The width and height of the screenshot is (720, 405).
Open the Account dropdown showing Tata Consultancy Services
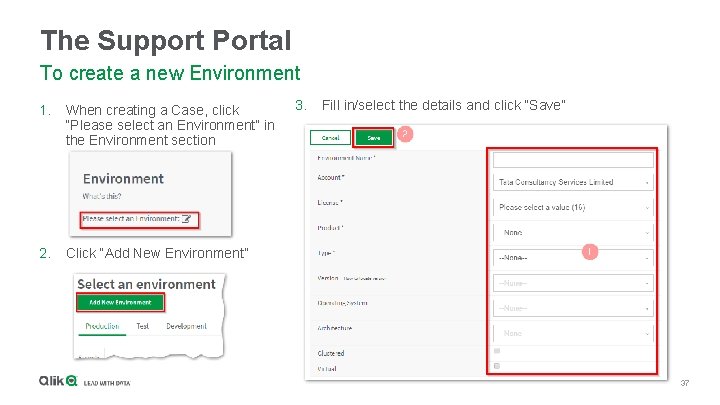573,182
